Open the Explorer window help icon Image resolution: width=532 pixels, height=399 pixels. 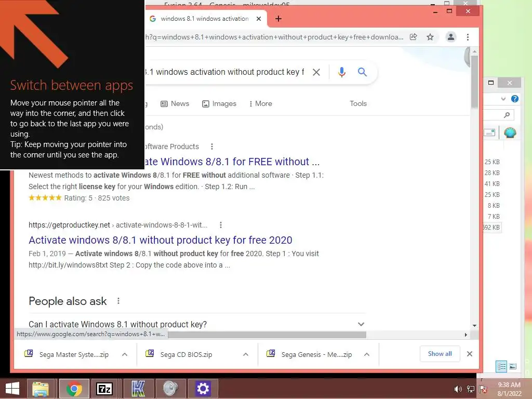click(515, 99)
